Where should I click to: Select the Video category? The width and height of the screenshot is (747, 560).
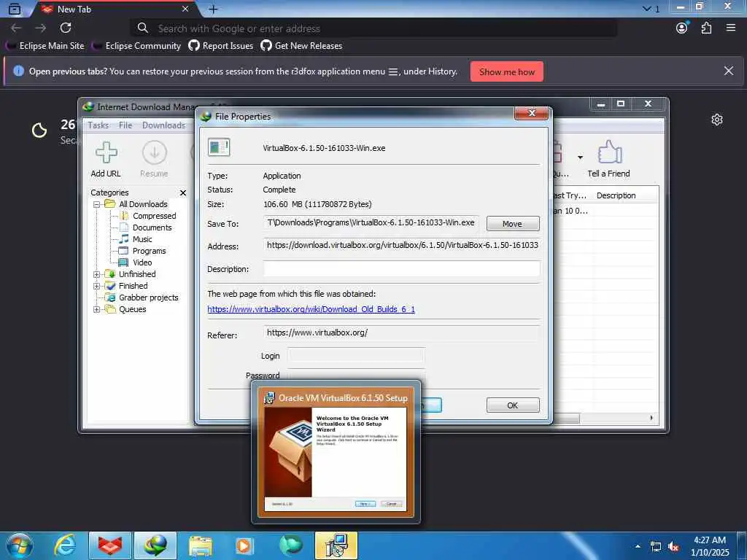pos(142,262)
